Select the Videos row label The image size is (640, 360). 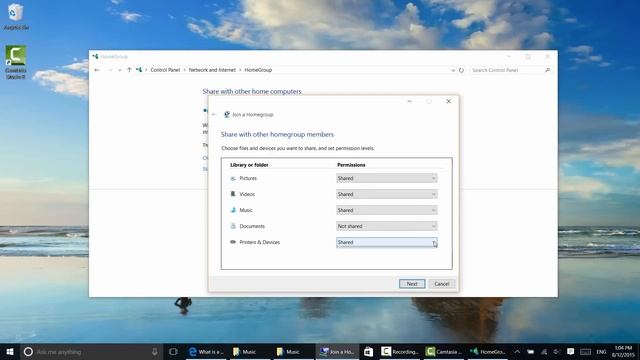pos(247,194)
